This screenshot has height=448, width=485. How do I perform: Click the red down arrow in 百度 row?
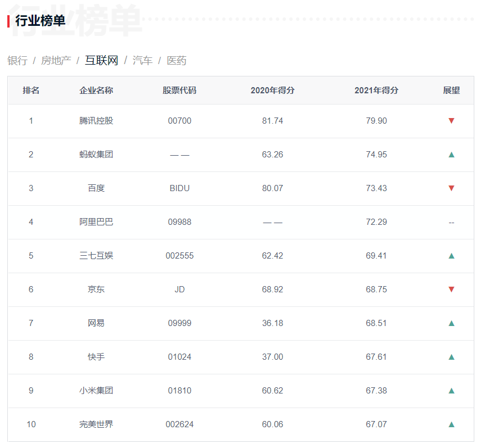(451, 188)
